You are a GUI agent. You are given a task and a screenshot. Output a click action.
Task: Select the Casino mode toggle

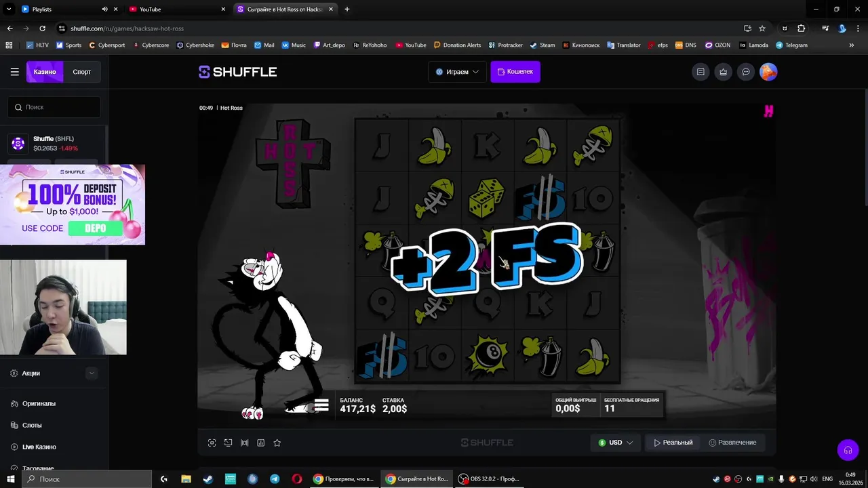point(45,72)
